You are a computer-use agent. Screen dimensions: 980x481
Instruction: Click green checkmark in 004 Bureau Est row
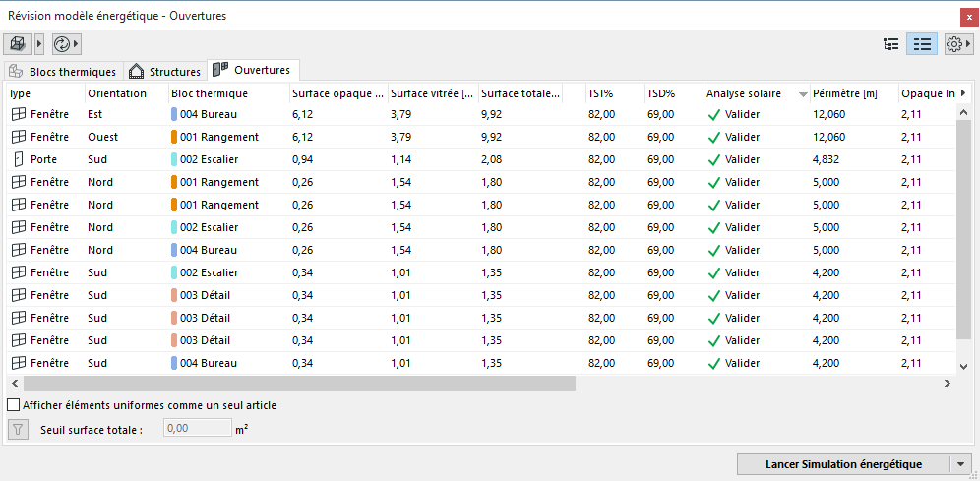(x=714, y=114)
